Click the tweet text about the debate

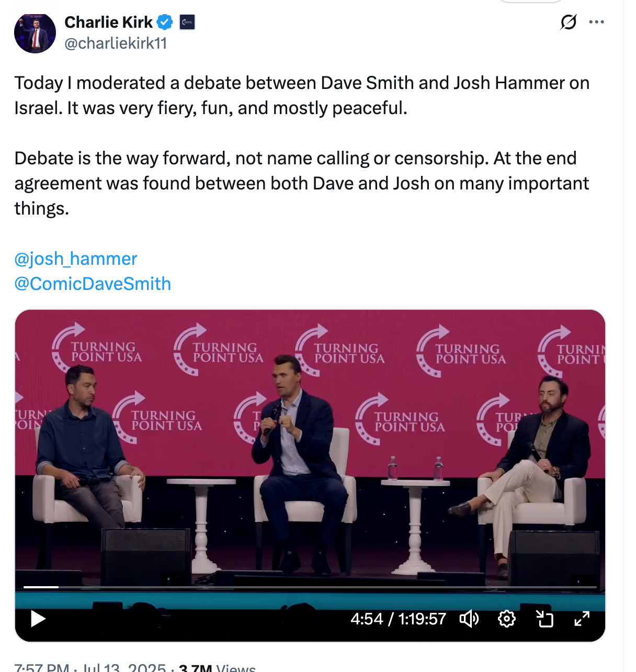click(x=302, y=145)
